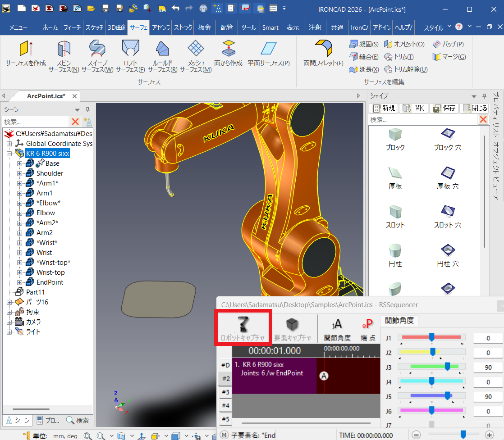Click the eP end point (端点) button

tap(368, 329)
